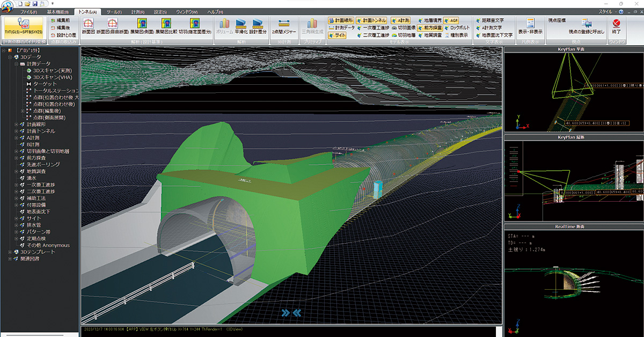Disable the 前方探査 display toggle
The image size is (644, 337).
pyautogui.click(x=431, y=27)
